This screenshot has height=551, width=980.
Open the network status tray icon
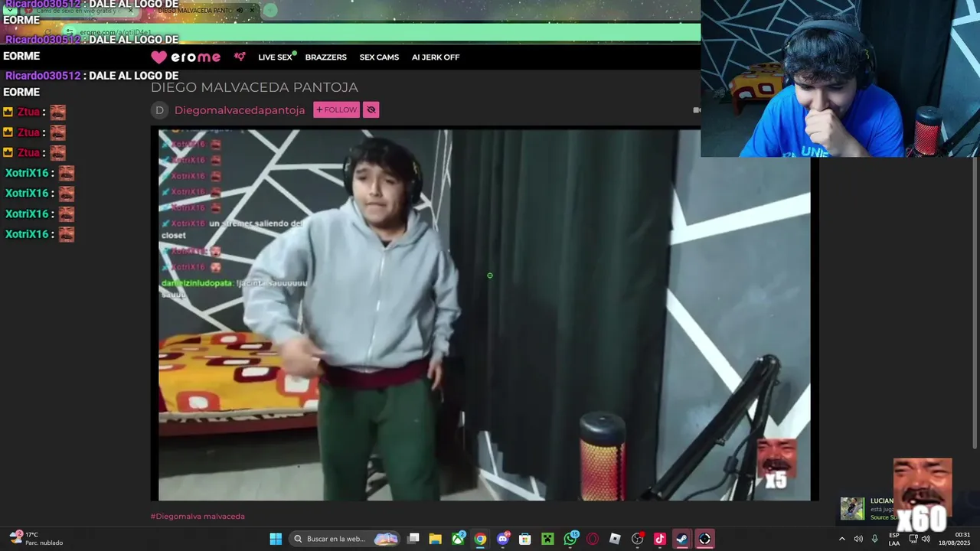913,539
